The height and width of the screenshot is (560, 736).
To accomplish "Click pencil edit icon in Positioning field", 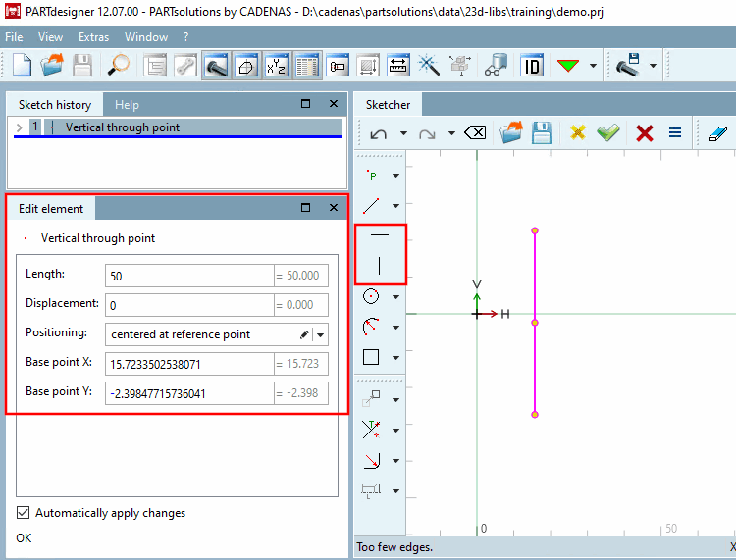I will [x=304, y=334].
